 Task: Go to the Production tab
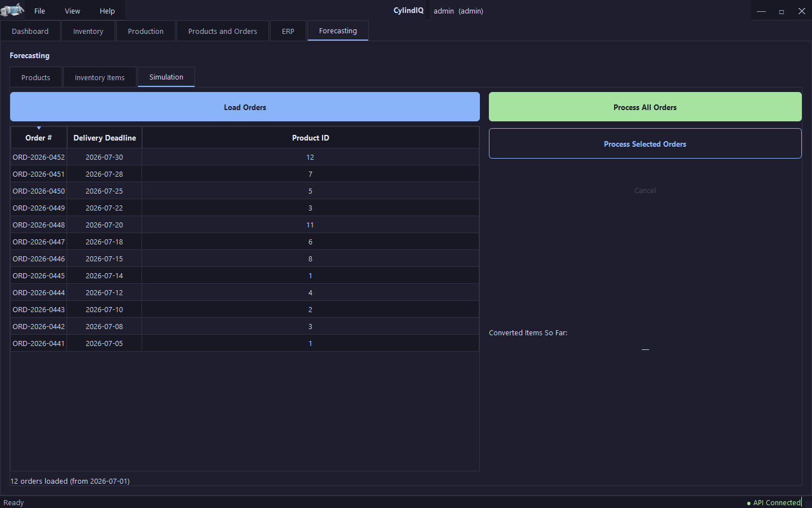point(145,31)
